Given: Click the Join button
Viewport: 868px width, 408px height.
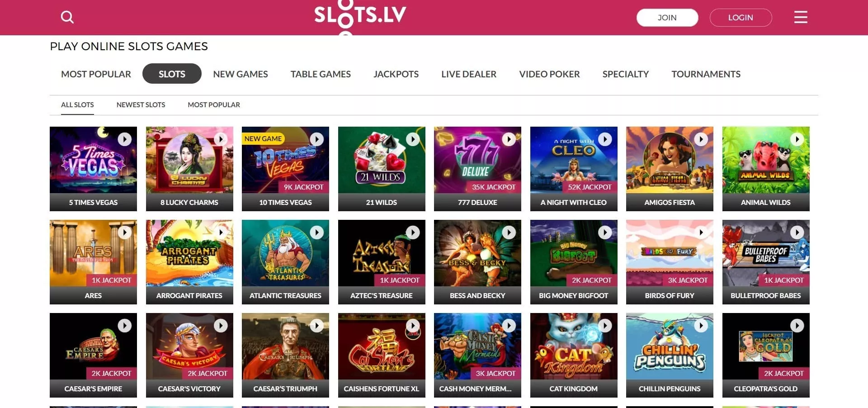Looking at the screenshot, I should [x=667, y=18].
